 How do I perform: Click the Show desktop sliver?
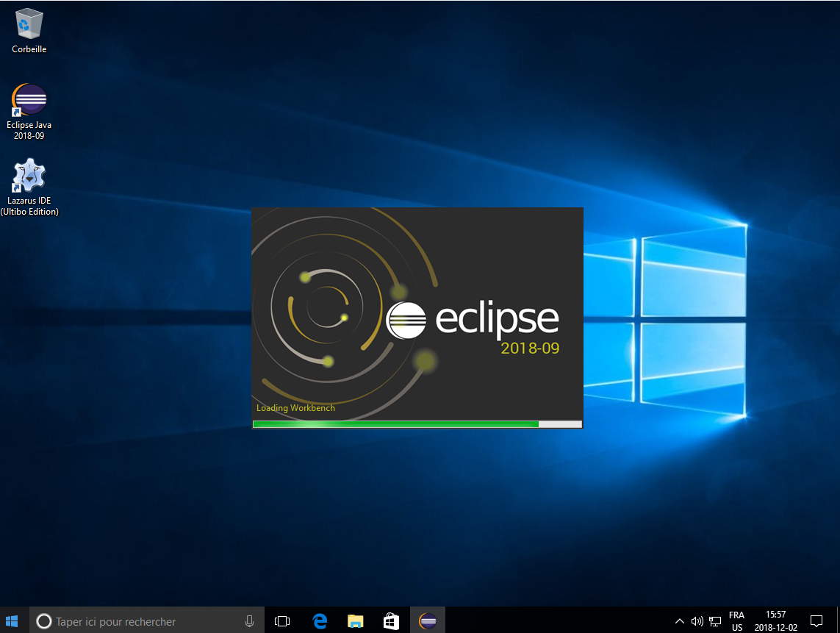click(838, 621)
